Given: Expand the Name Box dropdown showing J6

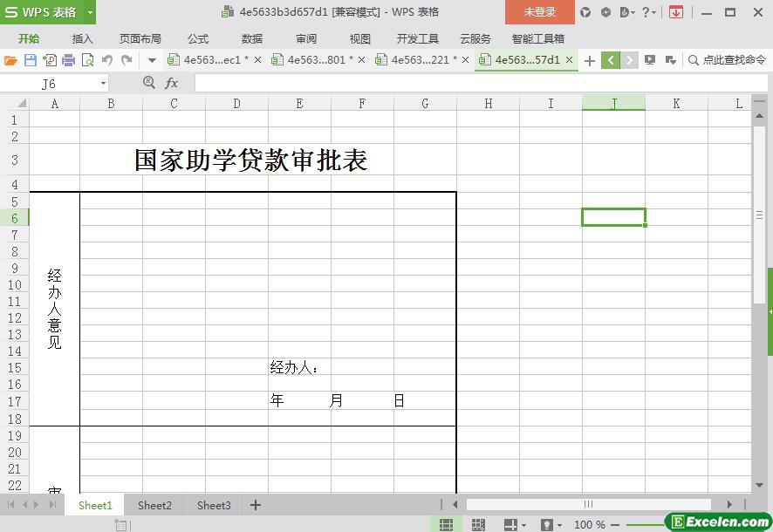Looking at the screenshot, I should pyautogui.click(x=103, y=84).
